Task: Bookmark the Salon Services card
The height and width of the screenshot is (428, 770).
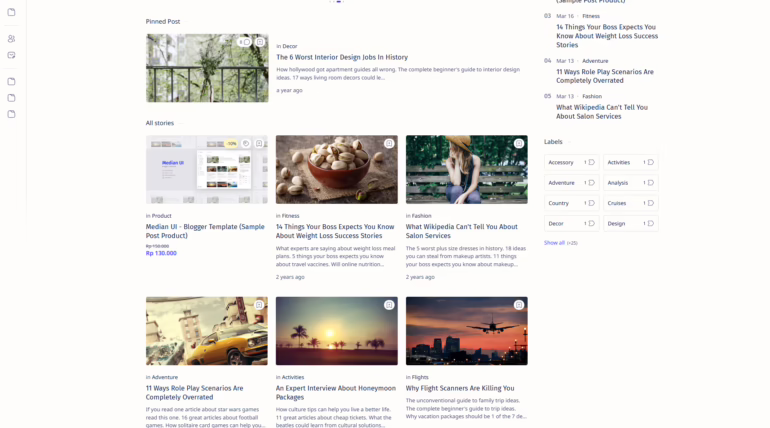Action: point(519,144)
